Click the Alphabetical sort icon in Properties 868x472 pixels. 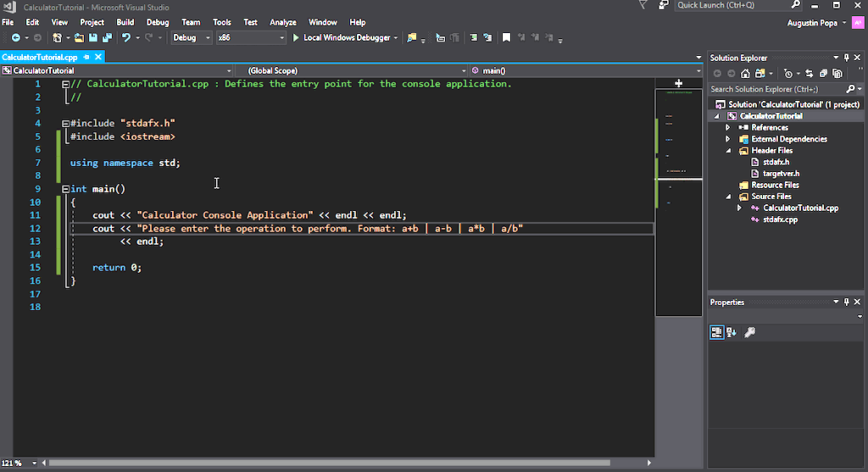732,333
